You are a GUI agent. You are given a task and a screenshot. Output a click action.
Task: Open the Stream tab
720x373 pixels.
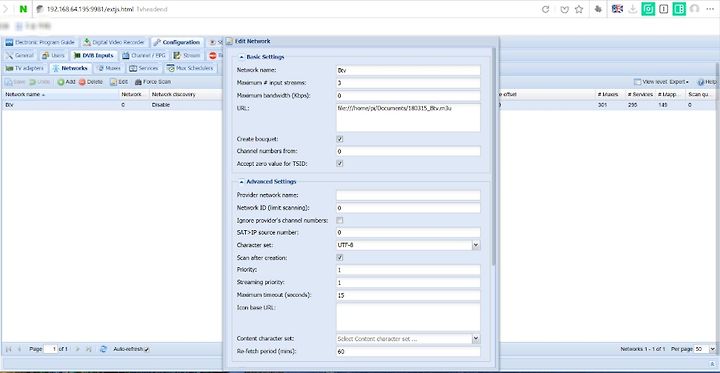187,56
